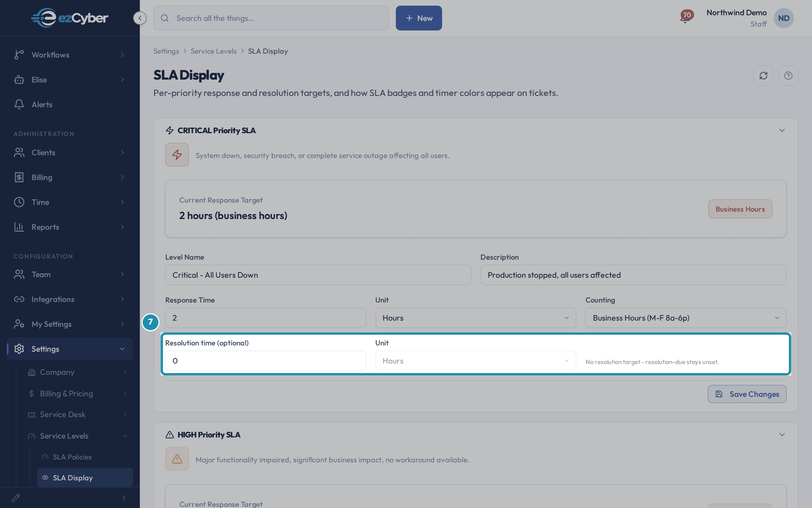
Task: Click the Workflows branch icon
Action: 19,55
